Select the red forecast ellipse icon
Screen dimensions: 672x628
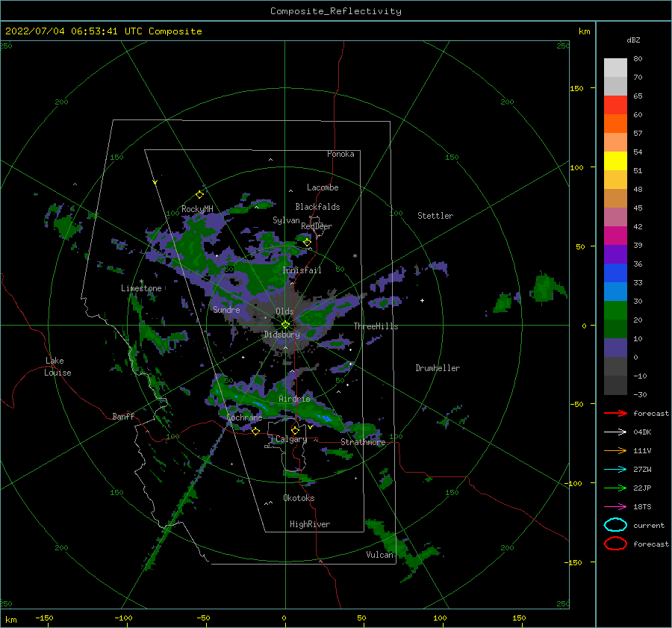tap(615, 544)
